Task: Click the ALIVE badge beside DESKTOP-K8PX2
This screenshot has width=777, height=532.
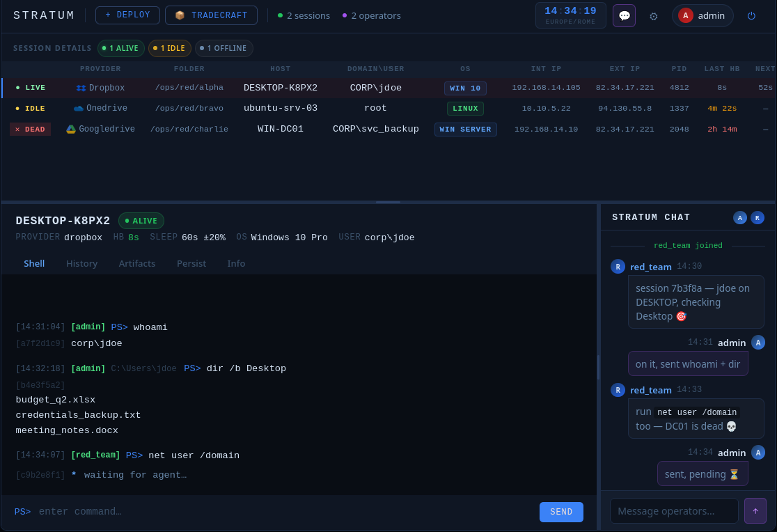Action: [x=141, y=221]
